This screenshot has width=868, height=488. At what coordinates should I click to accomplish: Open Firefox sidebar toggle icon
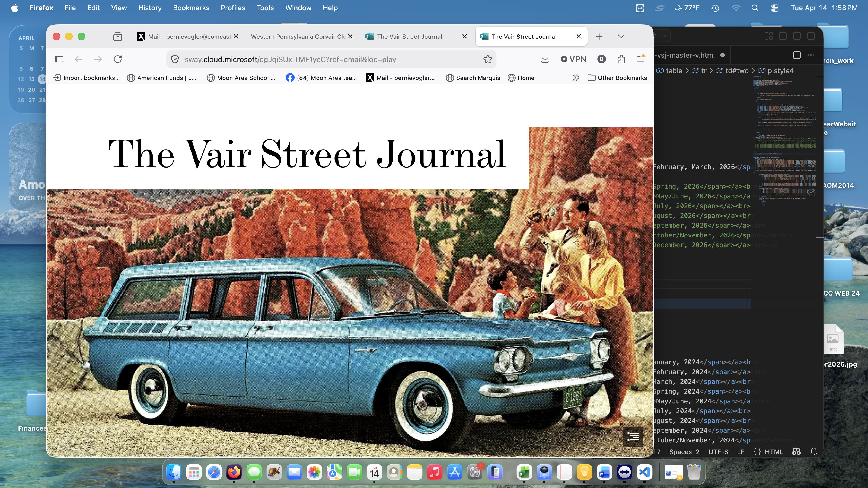(x=59, y=59)
